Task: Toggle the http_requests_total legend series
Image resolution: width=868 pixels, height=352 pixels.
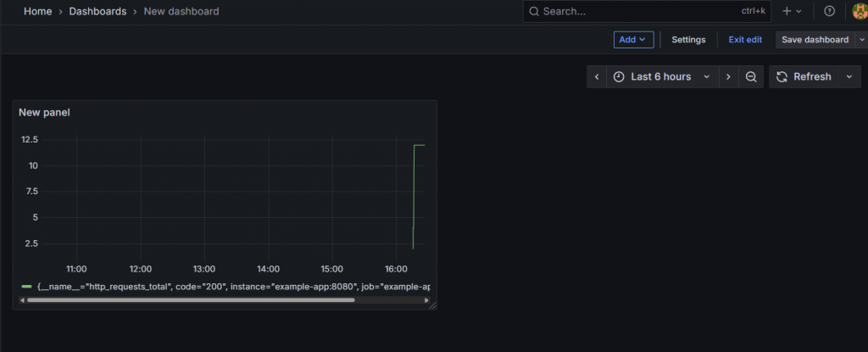Action: (233, 287)
